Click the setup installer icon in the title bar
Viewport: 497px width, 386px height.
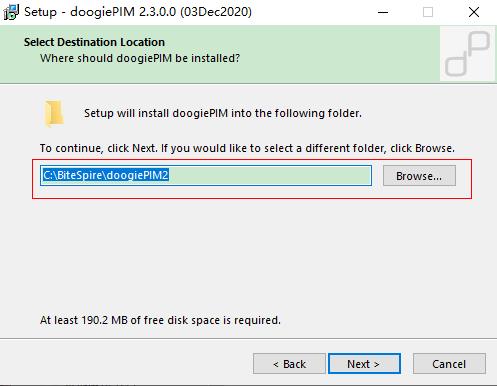point(11,12)
